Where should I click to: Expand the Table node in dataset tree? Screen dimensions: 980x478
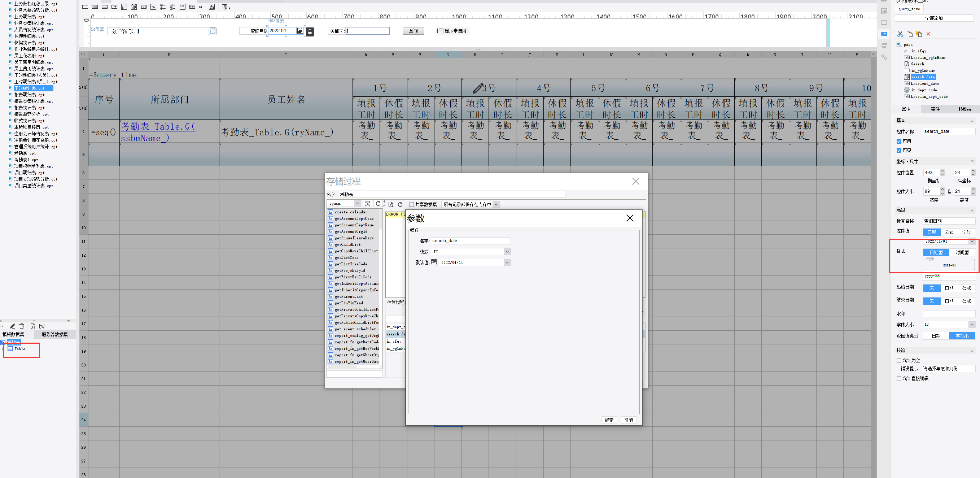tap(3, 349)
